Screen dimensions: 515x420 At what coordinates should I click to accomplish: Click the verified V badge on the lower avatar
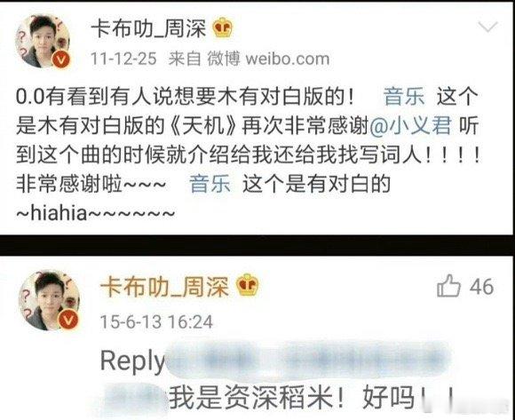(68, 321)
